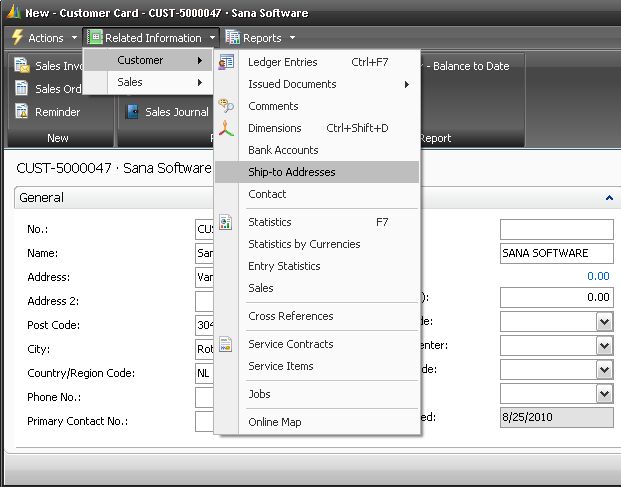The width and height of the screenshot is (621, 487).
Task: Select Service Items menu entry
Action: point(317,366)
